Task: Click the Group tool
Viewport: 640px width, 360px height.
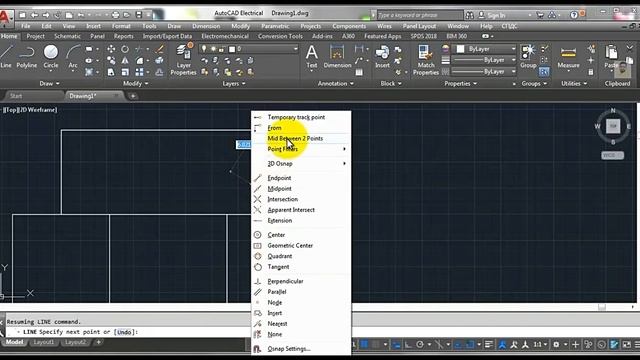Action: (x=528, y=56)
